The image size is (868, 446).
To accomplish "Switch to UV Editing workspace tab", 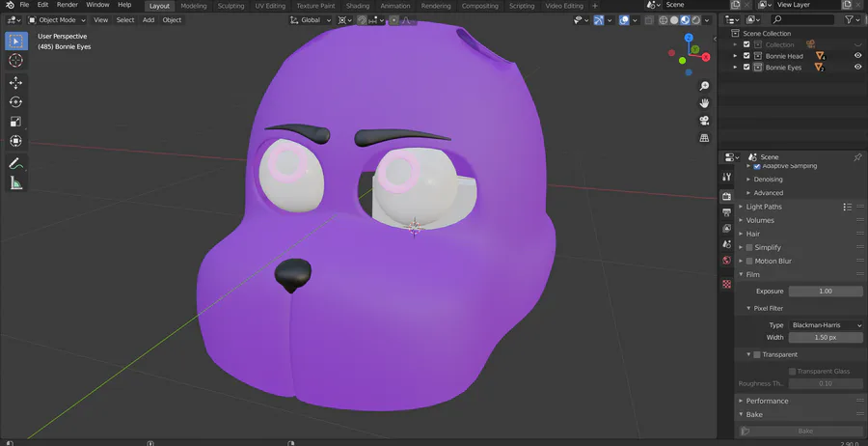I will [270, 6].
